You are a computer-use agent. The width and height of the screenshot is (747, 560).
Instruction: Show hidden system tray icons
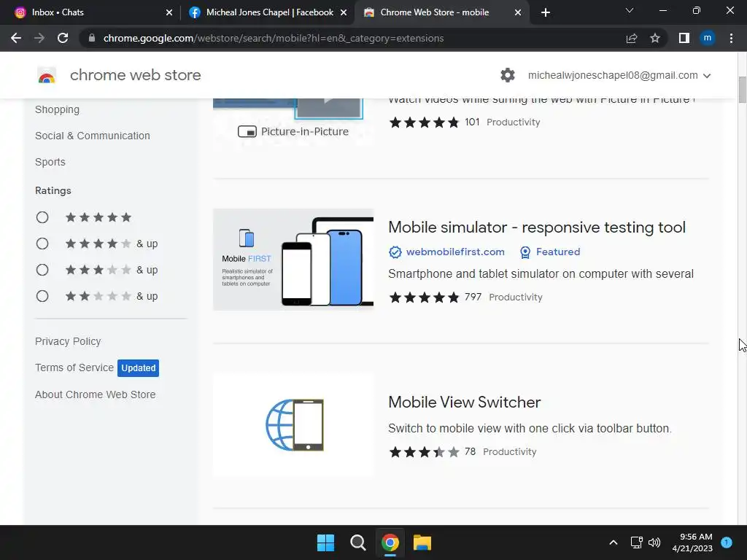pyautogui.click(x=614, y=542)
